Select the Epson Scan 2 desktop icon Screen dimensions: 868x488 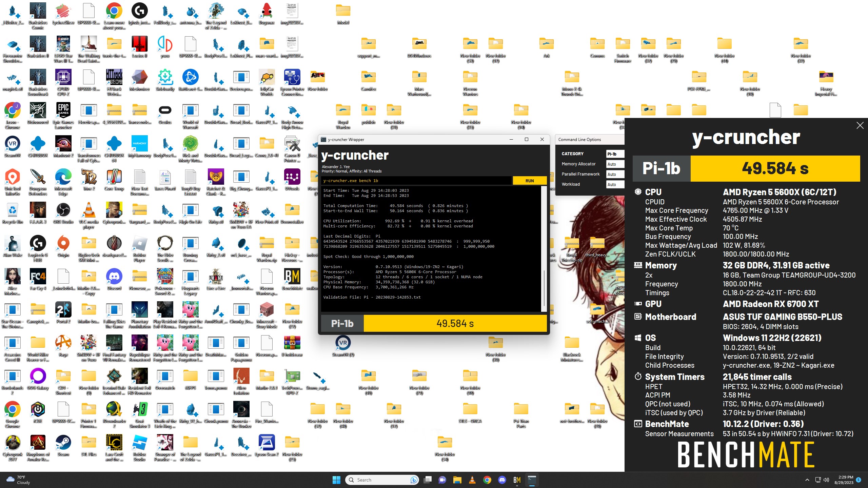[267, 446]
